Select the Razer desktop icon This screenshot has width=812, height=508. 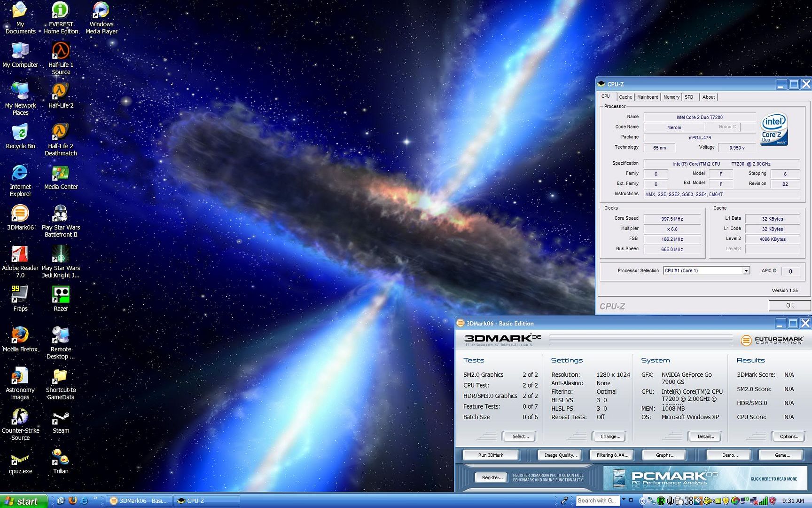[61, 298]
